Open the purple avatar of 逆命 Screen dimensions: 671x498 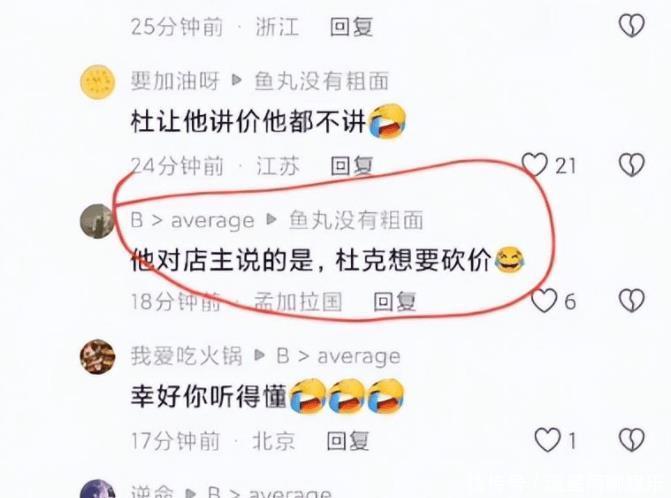point(98,489)
